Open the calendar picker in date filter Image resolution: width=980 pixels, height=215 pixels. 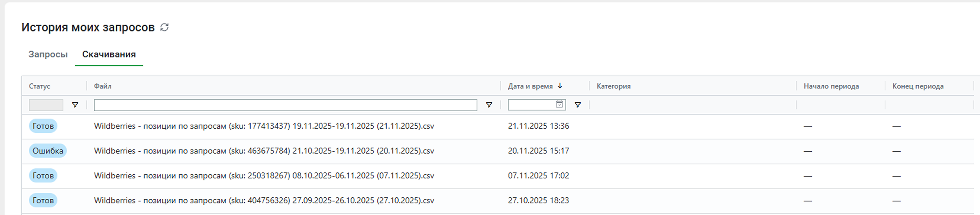559,105
